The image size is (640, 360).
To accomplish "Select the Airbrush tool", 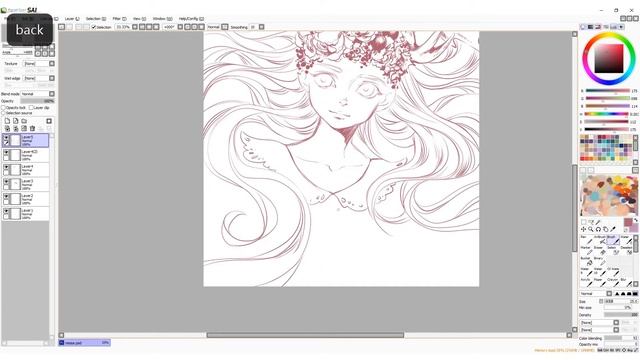I will [x=600, y=240].
